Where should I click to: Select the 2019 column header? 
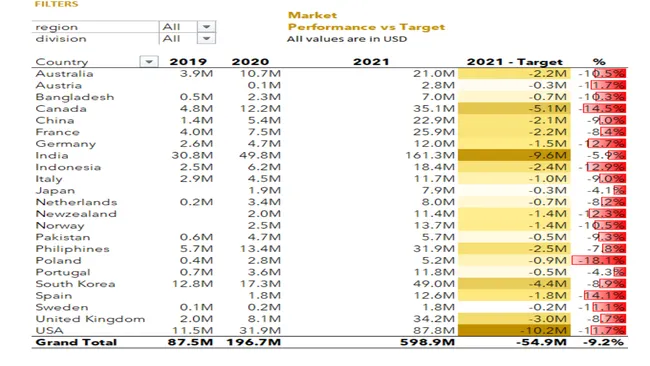coord(188,62)
